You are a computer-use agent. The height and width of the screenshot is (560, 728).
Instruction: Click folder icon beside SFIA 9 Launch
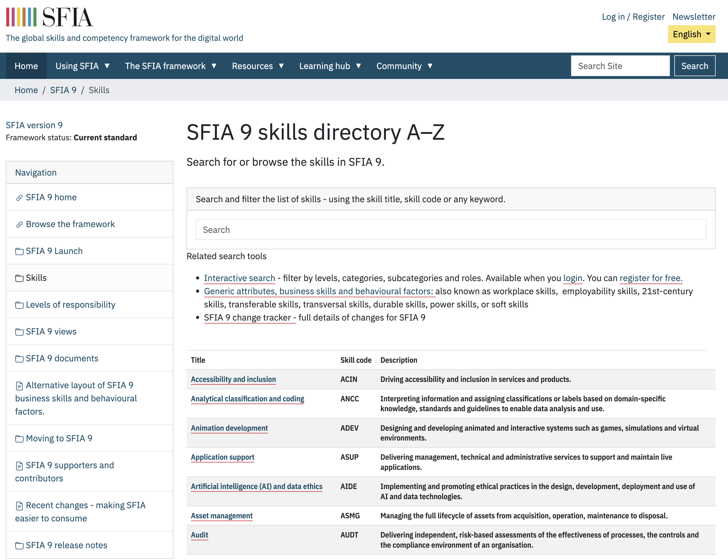[x=19, y=251]
